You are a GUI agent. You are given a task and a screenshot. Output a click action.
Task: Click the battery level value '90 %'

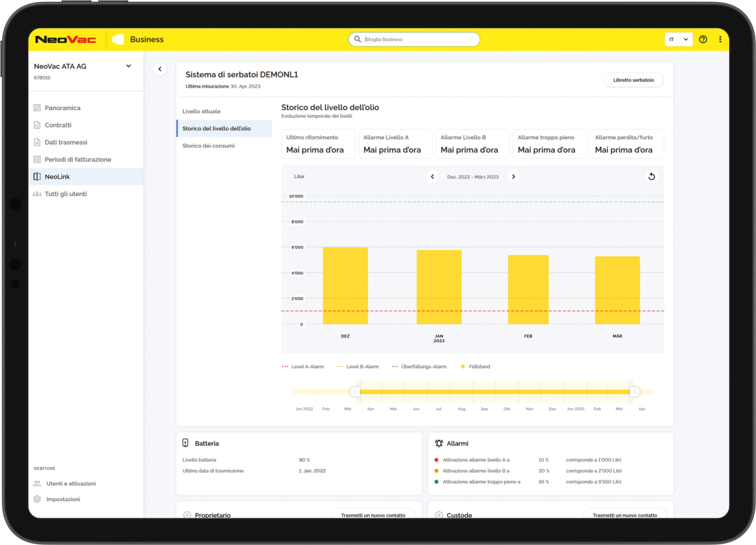pos(305,460)
